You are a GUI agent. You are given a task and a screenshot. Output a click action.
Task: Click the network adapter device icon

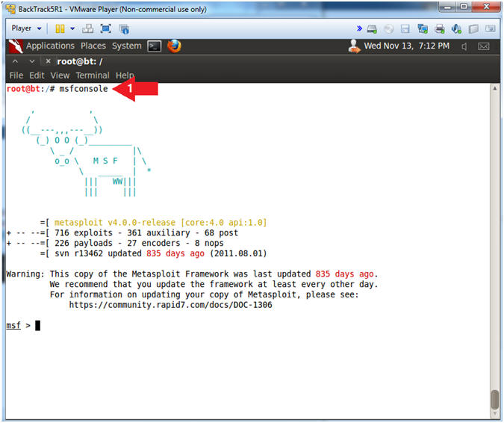[423, 29]
